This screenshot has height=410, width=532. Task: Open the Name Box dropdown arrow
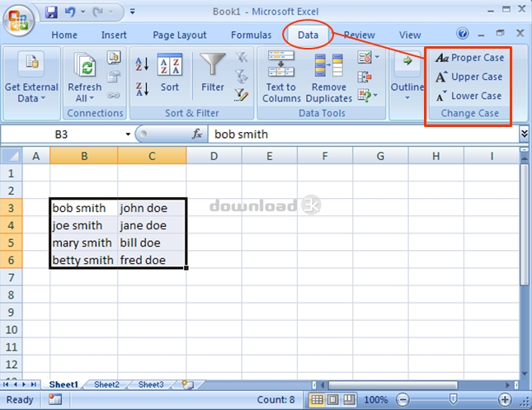128,134
